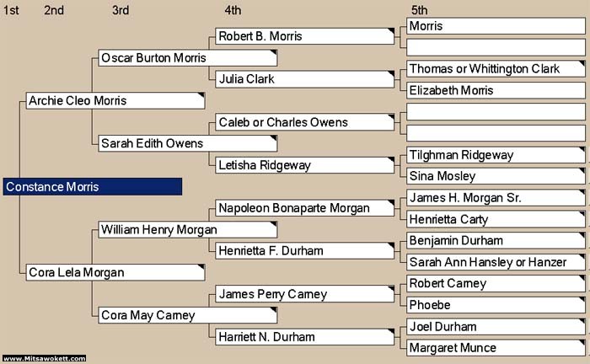This screenshot has width=590, height=364.
Task: Select Sarah Ann Hansley or Hanzer box
Action: [x=496, y=262]
